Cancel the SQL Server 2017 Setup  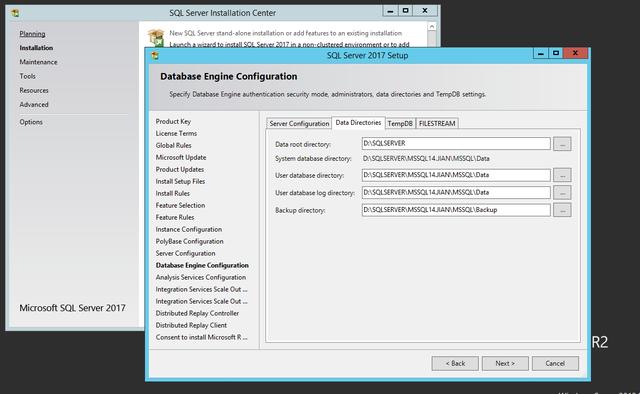click(555, 363)
